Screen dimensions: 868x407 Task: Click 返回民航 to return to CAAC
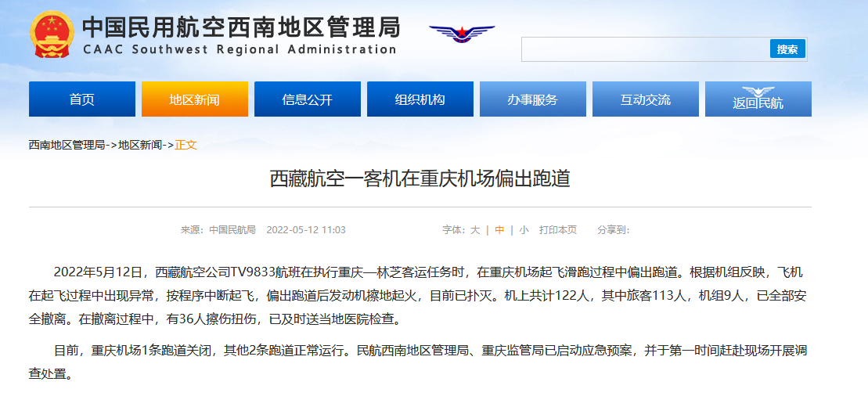click(758, 99)
